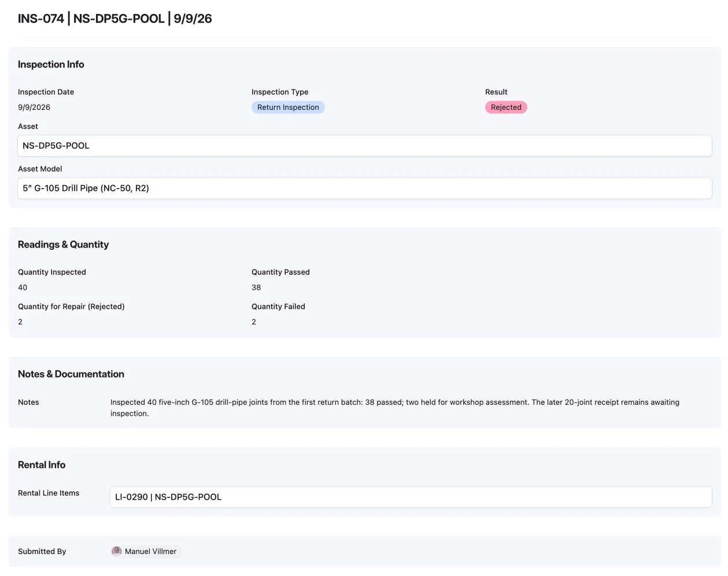
Task: Click the Rental Line Items label
Action: point(49,493)
